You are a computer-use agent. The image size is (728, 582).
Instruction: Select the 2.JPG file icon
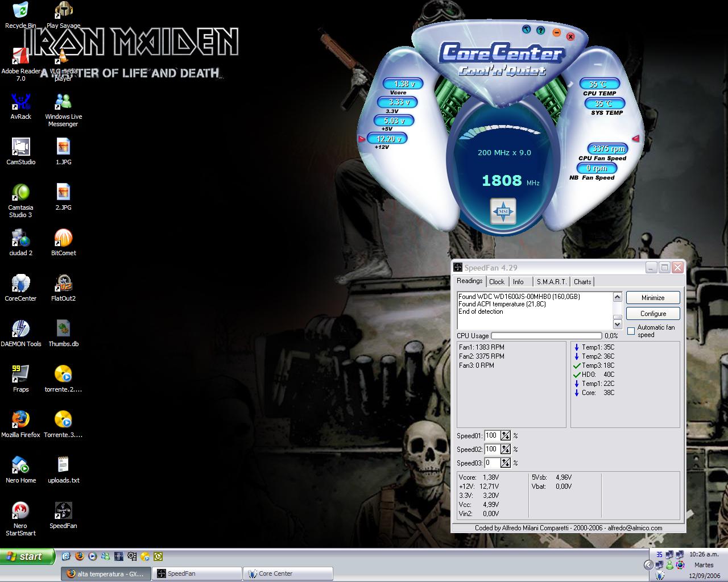(x=63, y=197)
